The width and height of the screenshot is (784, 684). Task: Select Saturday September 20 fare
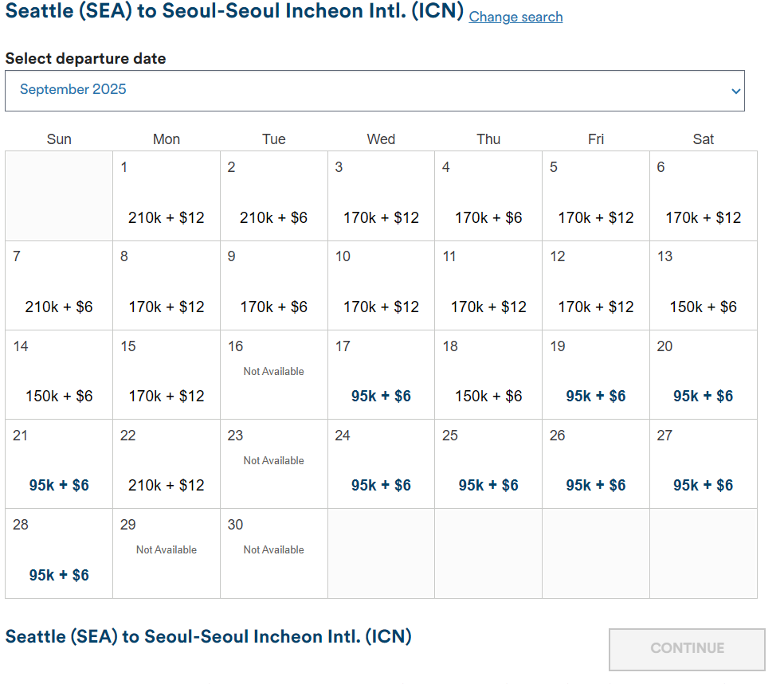703,396
